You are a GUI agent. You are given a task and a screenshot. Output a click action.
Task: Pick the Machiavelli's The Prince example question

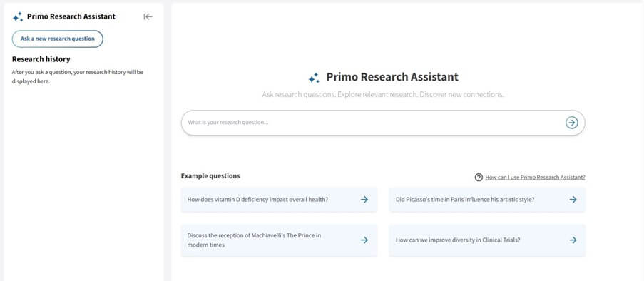point(279,240)
